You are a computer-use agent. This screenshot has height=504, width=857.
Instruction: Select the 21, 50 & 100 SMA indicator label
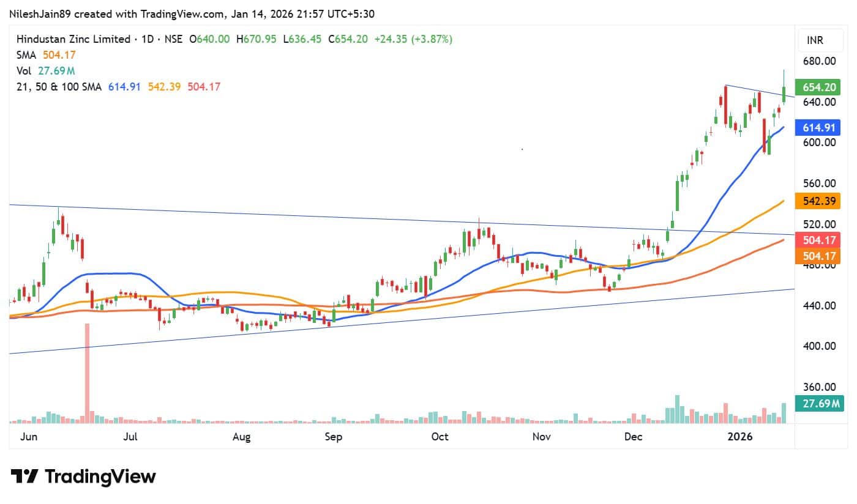60,87
